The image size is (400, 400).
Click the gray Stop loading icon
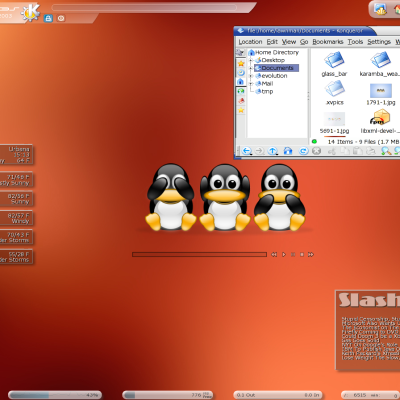(316, 151)
